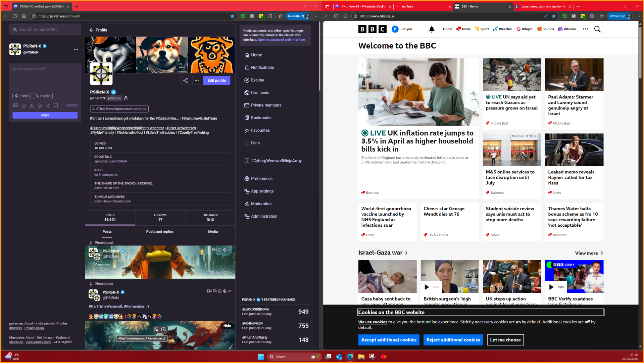Click the BBC logo
Viewport: 644px width, 363px height.
click(372, 29)
